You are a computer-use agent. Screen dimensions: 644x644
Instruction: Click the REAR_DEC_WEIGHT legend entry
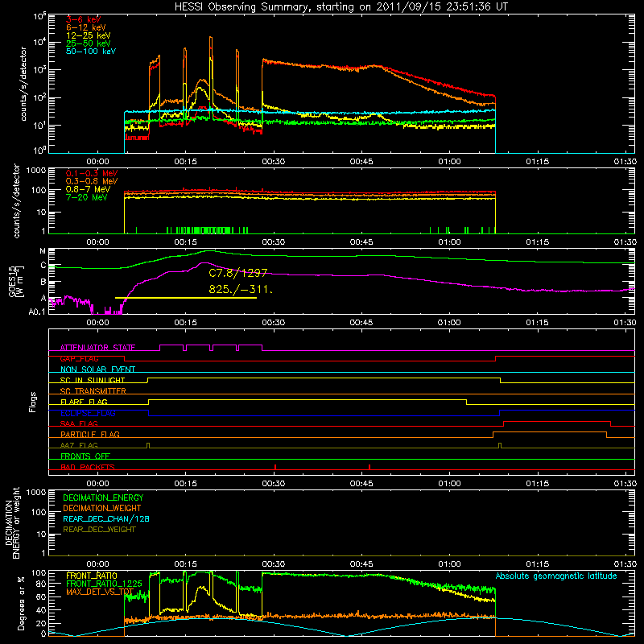(x=99, y=530)
